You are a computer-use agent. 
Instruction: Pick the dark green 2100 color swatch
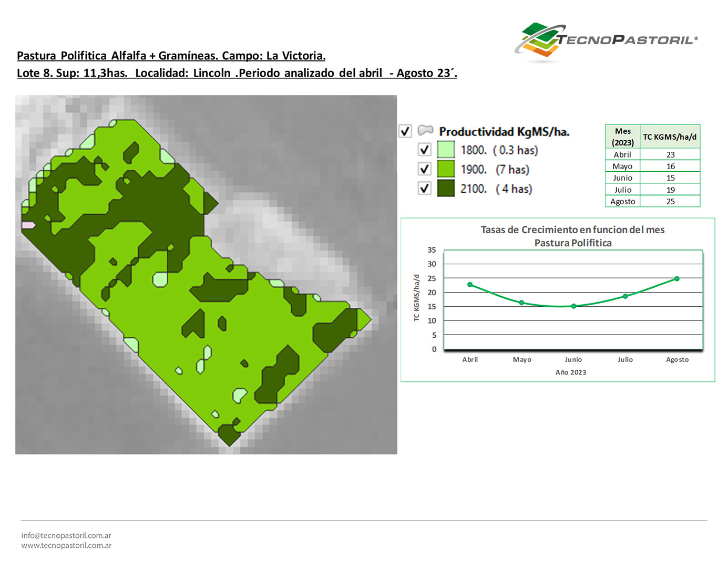(x=446, y=188)
